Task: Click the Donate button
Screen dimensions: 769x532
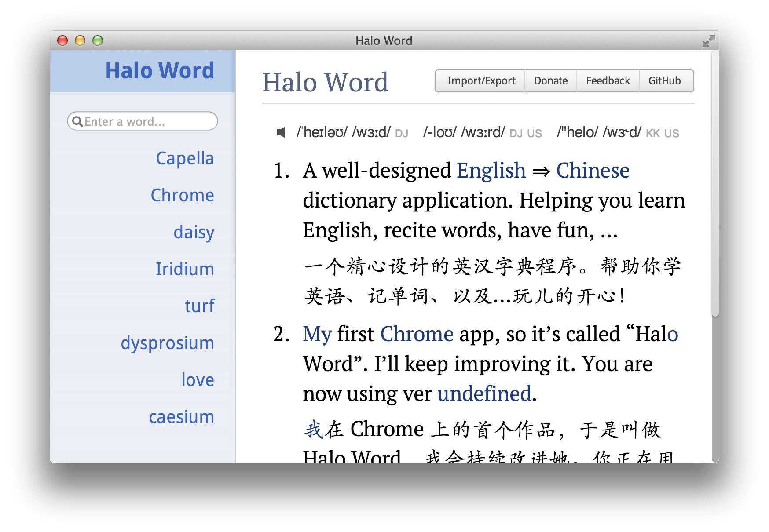Action: click(x=551, y=81)
